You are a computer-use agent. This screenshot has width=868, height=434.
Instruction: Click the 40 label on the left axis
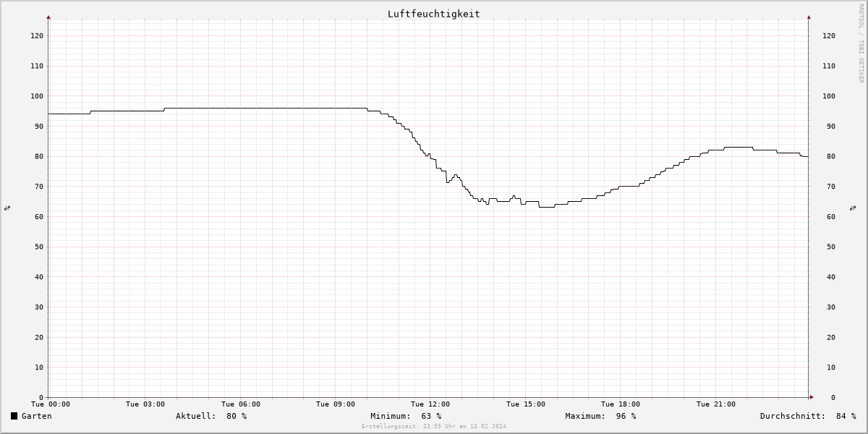(x=39, y=277)
